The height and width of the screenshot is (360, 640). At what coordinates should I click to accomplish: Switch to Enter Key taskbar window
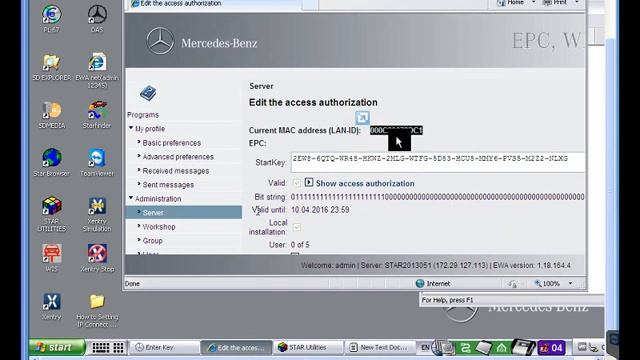[164, 347]
